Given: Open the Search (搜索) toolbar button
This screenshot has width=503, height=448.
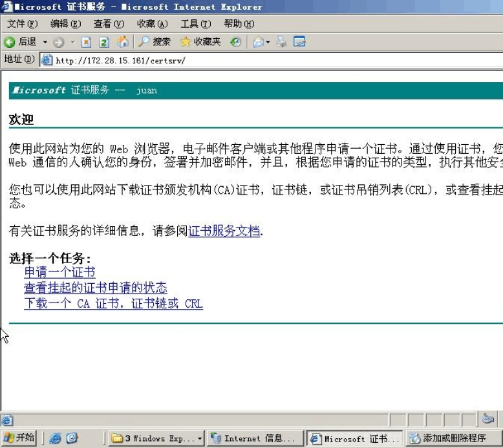Looking at the screenshot, I should pyautogui.click(x=155, y=42).
